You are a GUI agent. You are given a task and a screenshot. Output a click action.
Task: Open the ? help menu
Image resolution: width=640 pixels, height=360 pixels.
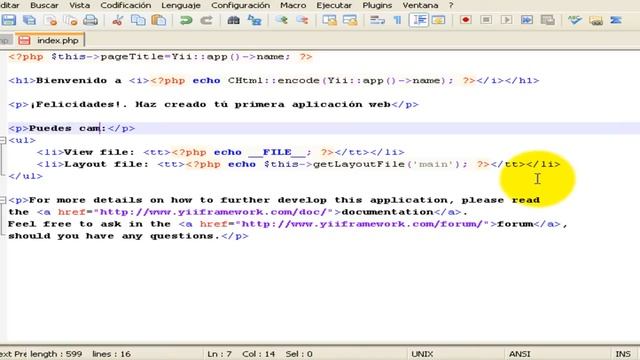[451, 5]
